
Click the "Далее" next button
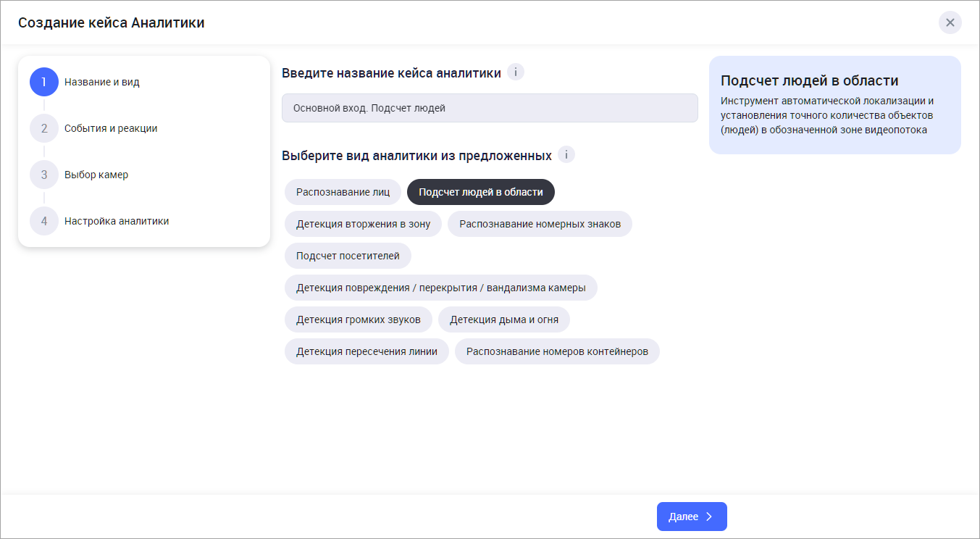692,517
